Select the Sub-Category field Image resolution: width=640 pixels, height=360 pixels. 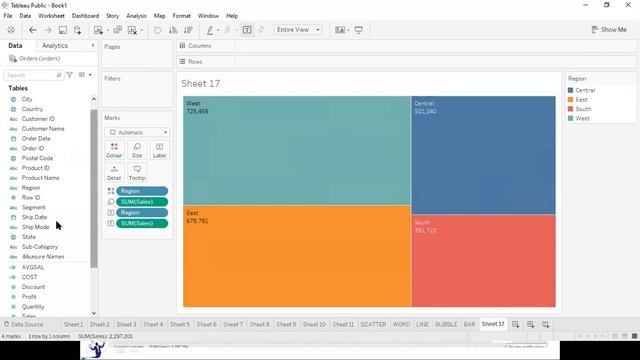[x=40, y=247]
